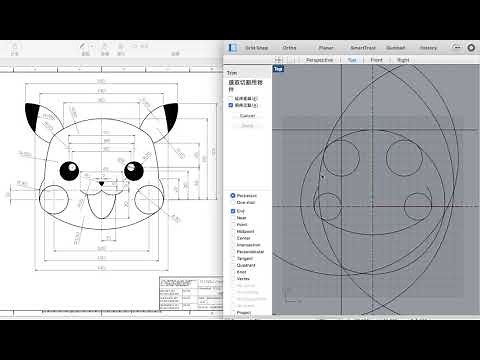
Task: Toggle Grid Snap in the Rhino toolbar
Action: pyautogui.click(x=256, y=48)
